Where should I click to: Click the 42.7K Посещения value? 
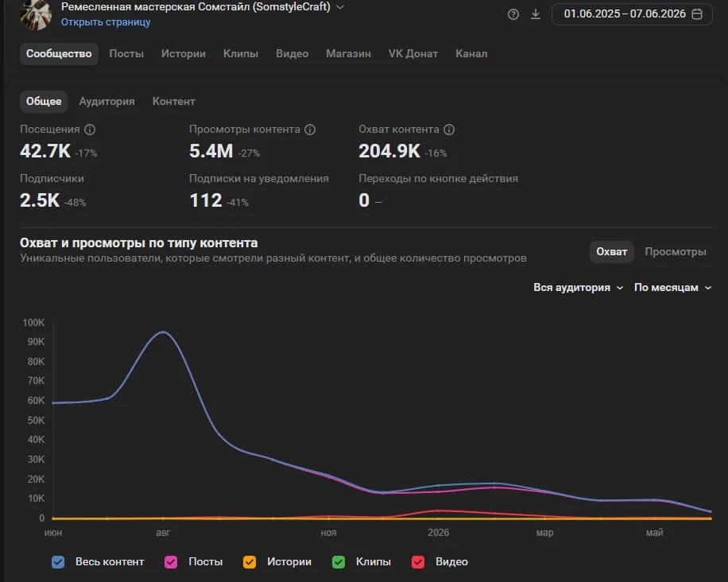[x=45, y=151]
